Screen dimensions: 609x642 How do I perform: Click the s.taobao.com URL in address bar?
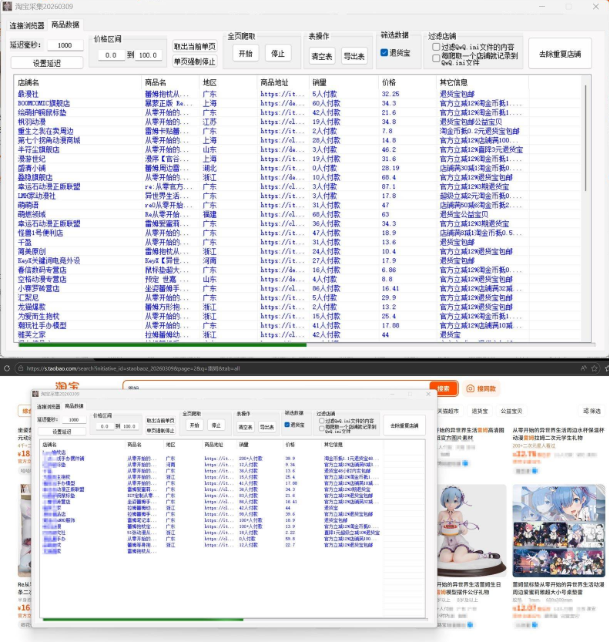[x=133, y=368]
